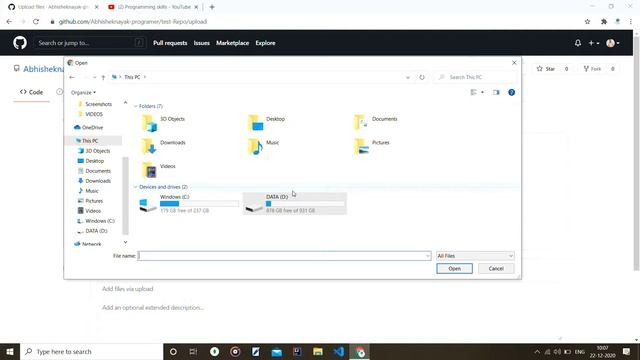Collapse the Folders (7) group

click(x=136, y=106)
